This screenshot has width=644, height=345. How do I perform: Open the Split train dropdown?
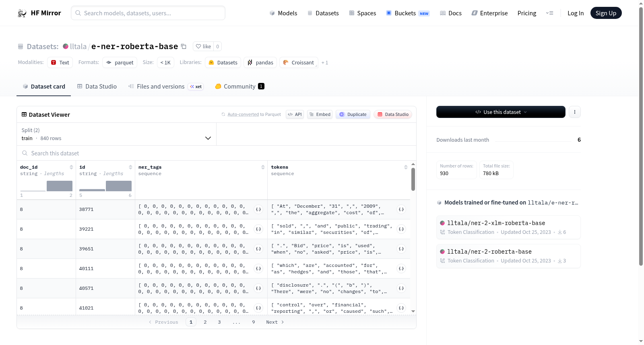(x=116, y=134)
